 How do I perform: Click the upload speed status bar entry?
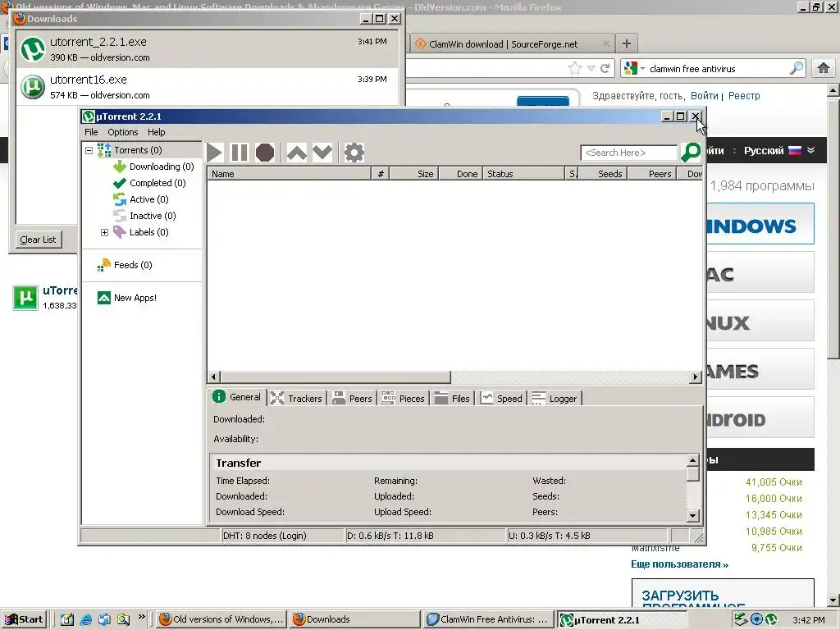click(587, 536)
